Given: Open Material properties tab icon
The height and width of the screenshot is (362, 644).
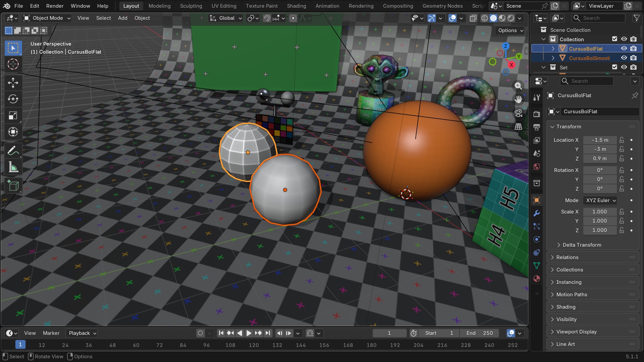Looking at the screenshot, I should point(537,279).
